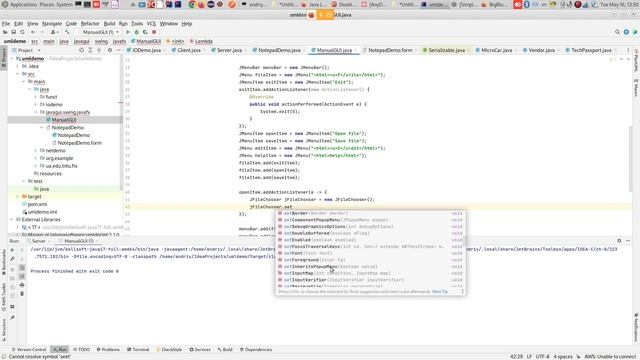Collapse the src folder in project tree

(x=18, y=74)
